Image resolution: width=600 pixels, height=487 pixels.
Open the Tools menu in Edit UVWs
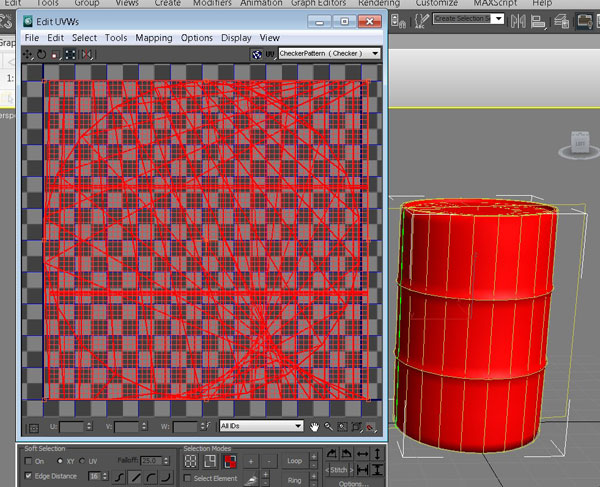pos(116,38)
